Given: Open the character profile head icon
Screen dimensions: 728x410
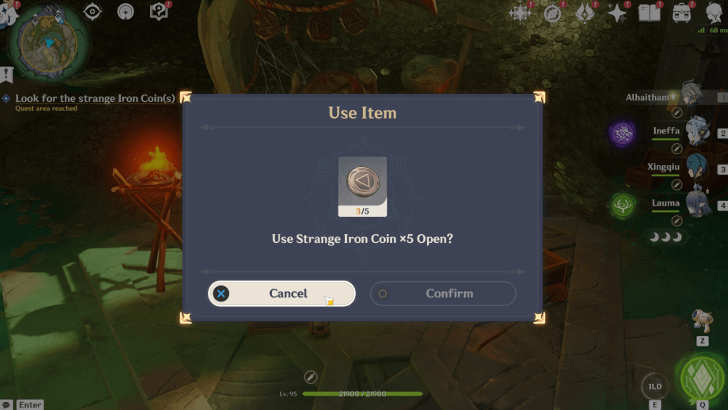Looking at the screenshot, I should [x=714, y=13].
